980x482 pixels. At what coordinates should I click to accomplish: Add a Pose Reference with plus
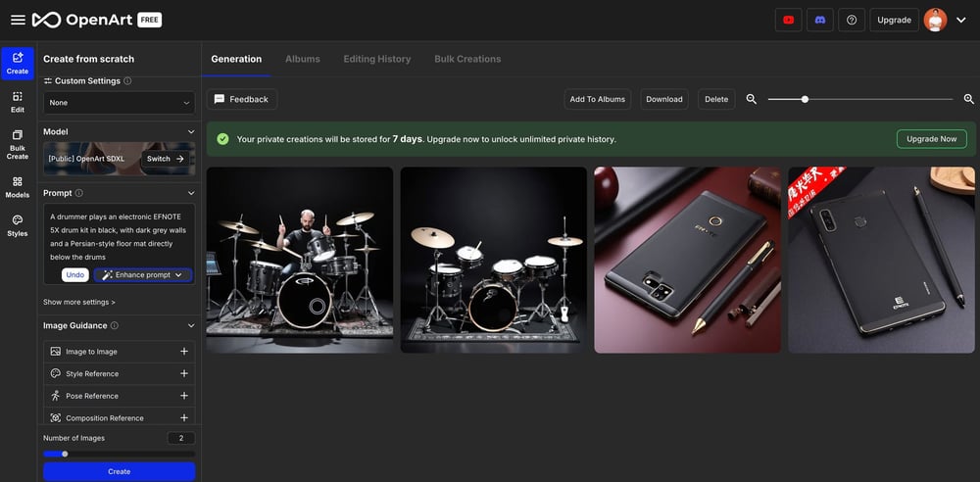[183, 396]
